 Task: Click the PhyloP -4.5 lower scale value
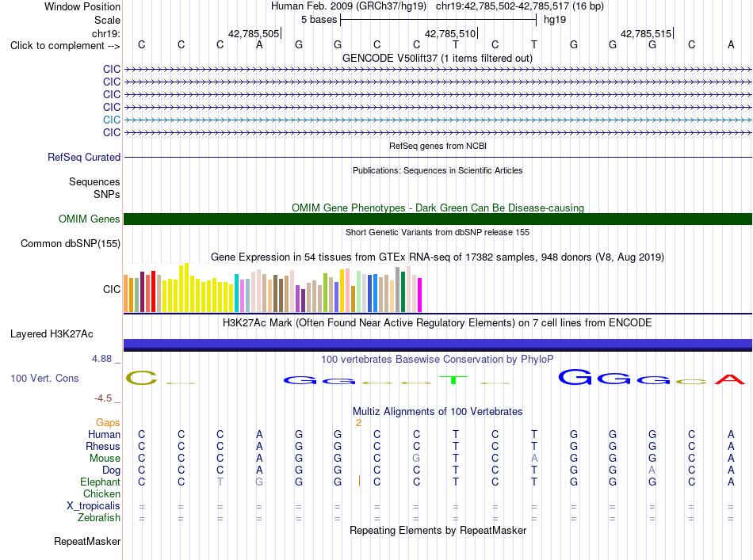(103, 398)
